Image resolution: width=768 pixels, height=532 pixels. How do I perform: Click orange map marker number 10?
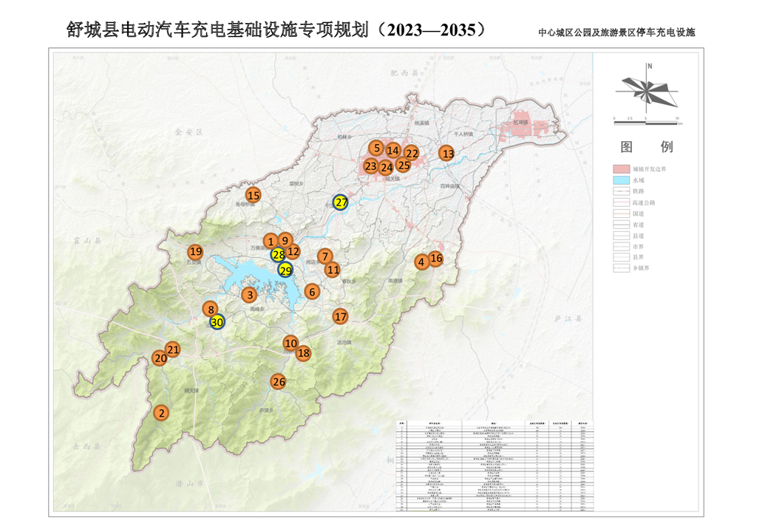click(291, 343)
